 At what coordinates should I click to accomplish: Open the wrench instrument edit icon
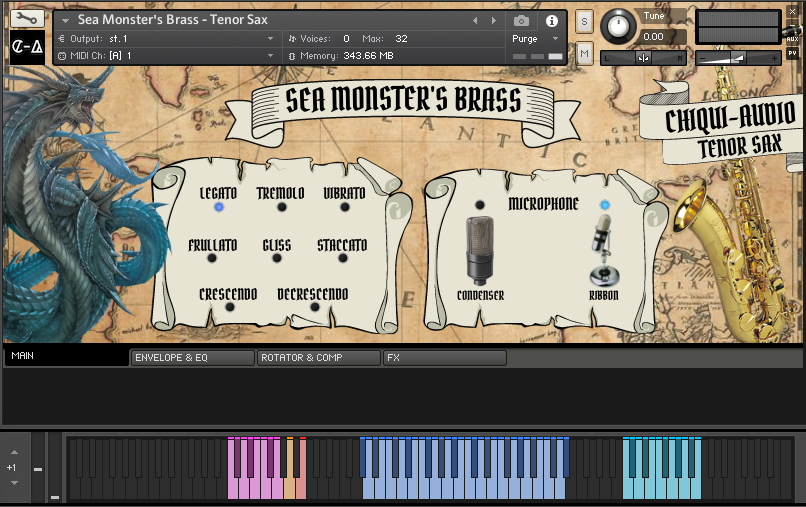pyautogui.click(x=26, y=19)
